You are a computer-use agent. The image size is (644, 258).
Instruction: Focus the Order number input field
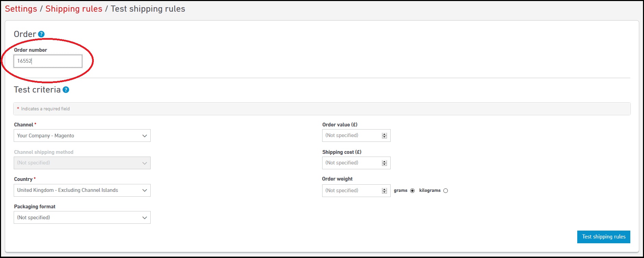[48, 61]
